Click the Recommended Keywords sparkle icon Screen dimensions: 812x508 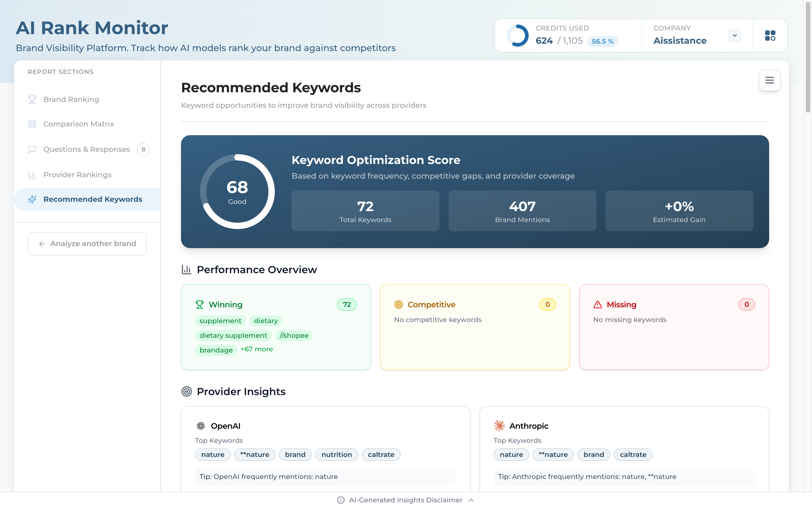tap(32, 199)
